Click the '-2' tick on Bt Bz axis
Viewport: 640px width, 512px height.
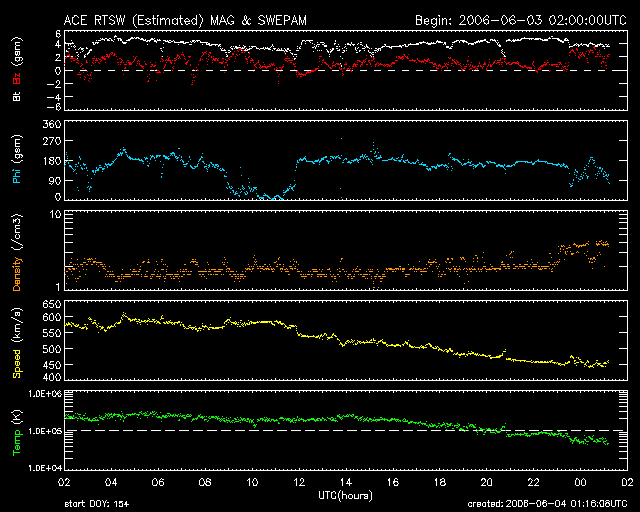pyautogui.click(x=54, y=84)
